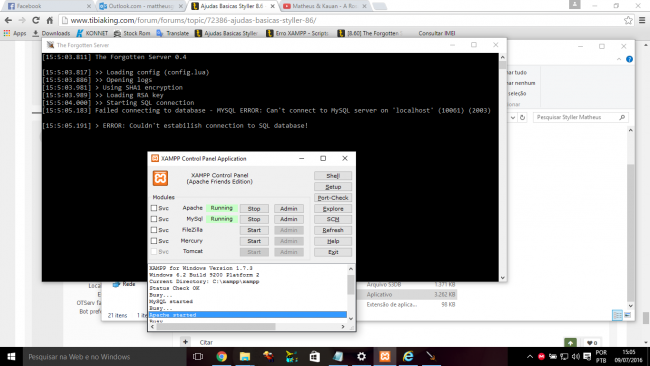Viewport: 650px width, 366px height.
Task: Reload the page in Chrome
Action: (x=36, y=20)
